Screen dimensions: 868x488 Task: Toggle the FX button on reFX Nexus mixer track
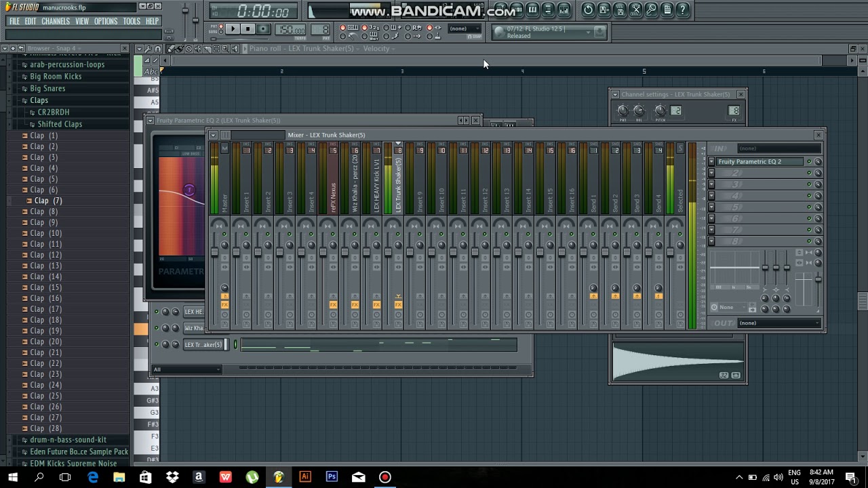point(333,304)
